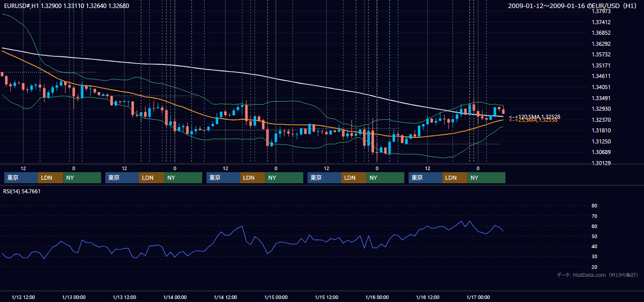The image size is (644, 302).
Task: Click the 1/14 12:00 time label
Action: tap(225, 297)
